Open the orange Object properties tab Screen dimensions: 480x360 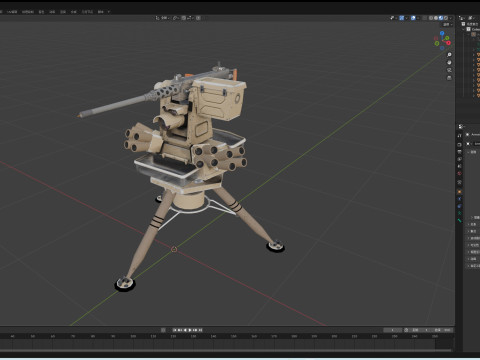(460, 192)
